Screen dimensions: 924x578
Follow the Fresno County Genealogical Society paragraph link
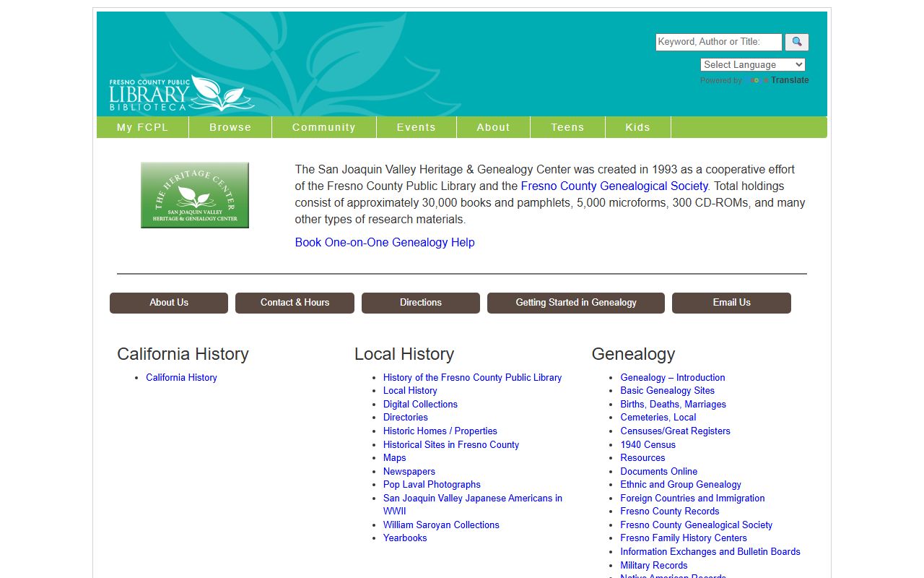(x=614, y=186)
